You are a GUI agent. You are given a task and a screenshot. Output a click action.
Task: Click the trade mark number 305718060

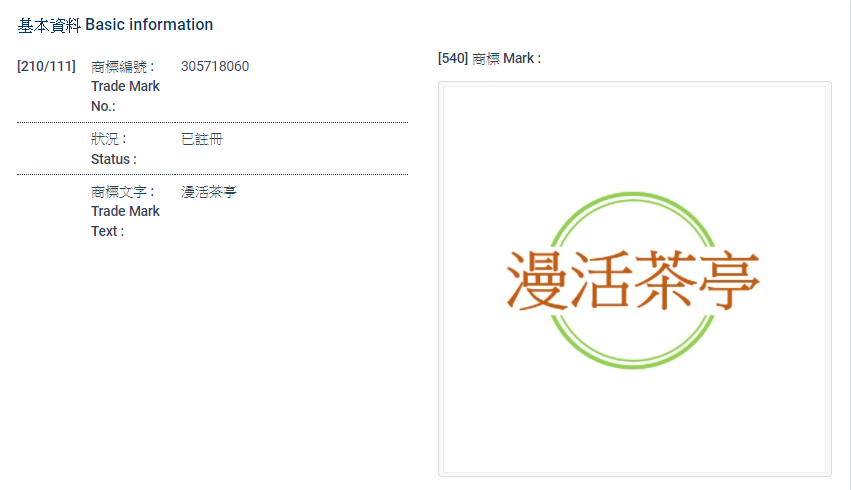215,67
